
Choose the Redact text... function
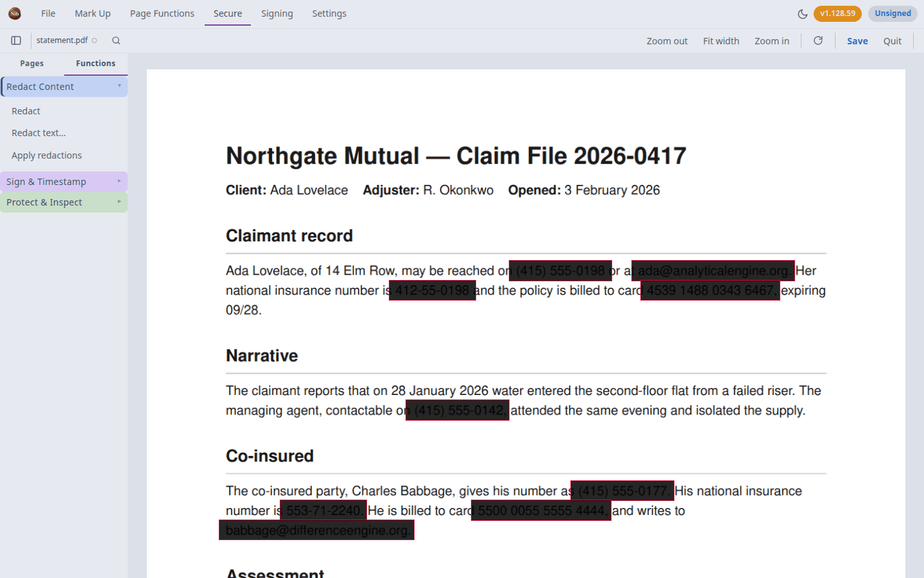[x=38, y=133]
